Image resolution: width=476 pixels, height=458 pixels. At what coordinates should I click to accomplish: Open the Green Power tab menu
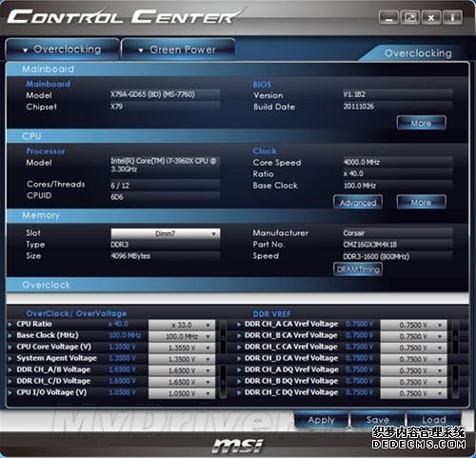click(178, 50)
